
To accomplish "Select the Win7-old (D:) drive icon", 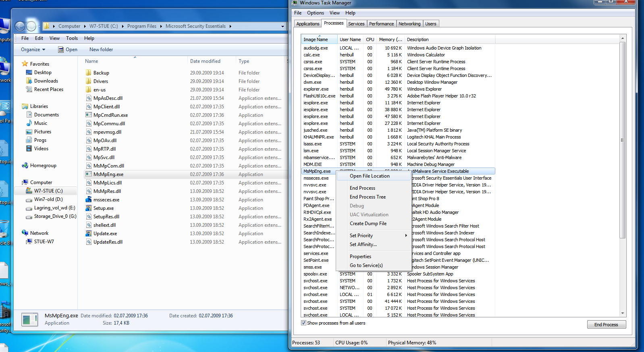I will 29,199.
